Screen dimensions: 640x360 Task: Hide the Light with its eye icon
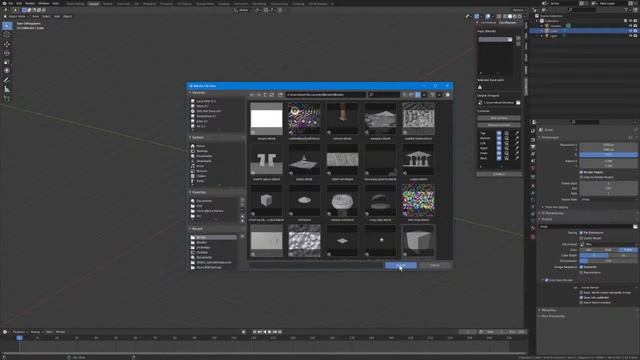(x=630, y=36)
